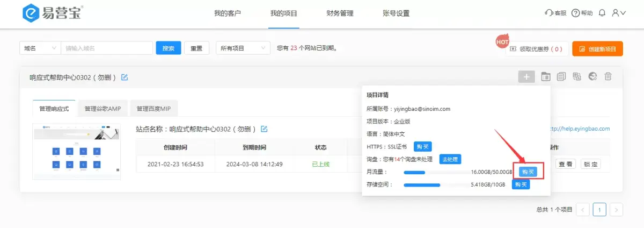Click the plus button in project header
Screen dimensions: 644x228
526,77
